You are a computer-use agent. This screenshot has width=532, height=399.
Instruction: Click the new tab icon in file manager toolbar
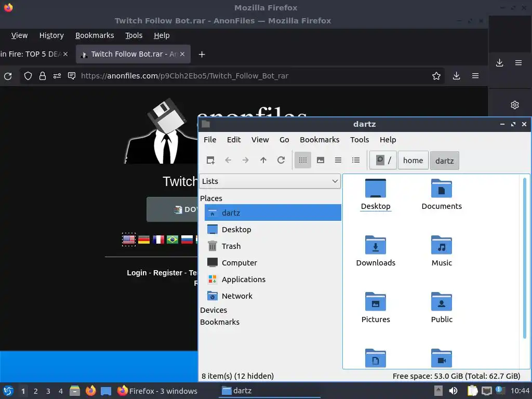coord(210,160)
